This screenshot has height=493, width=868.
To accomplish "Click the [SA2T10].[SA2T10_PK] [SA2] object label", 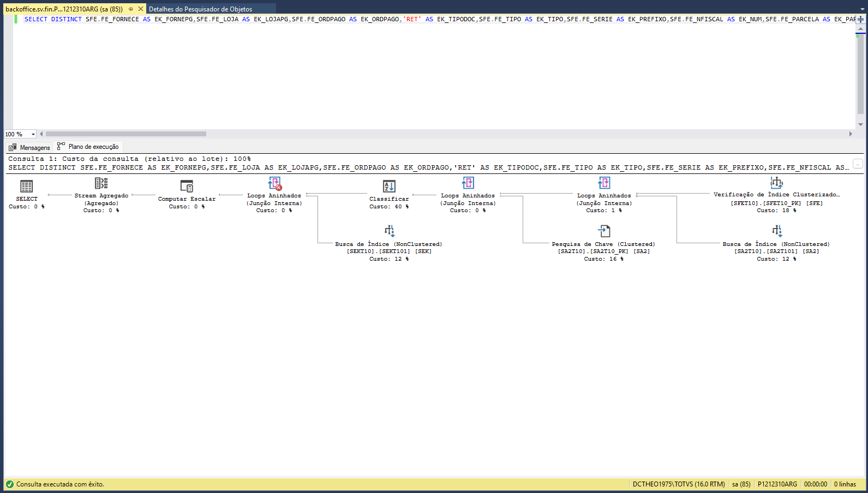I will click(604, 251).
